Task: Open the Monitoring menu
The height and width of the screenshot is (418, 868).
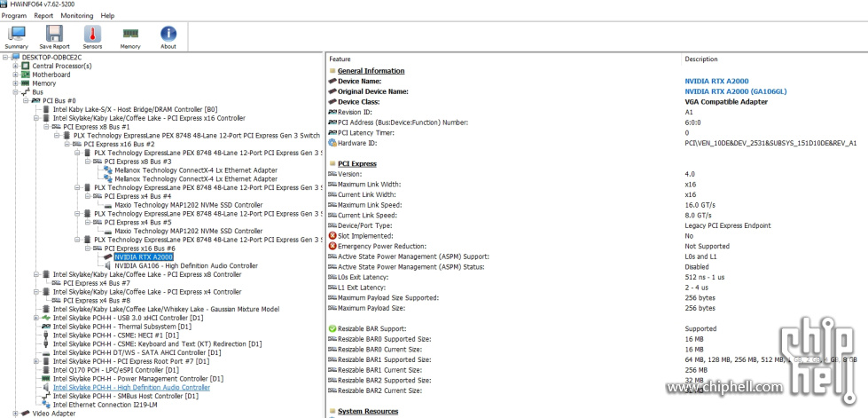Action: click(77, 15)
